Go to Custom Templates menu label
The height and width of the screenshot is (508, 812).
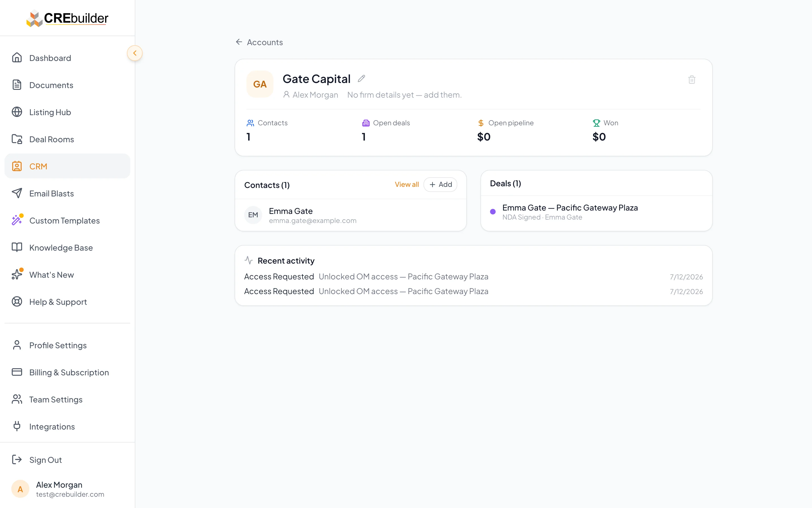(64, 220)
